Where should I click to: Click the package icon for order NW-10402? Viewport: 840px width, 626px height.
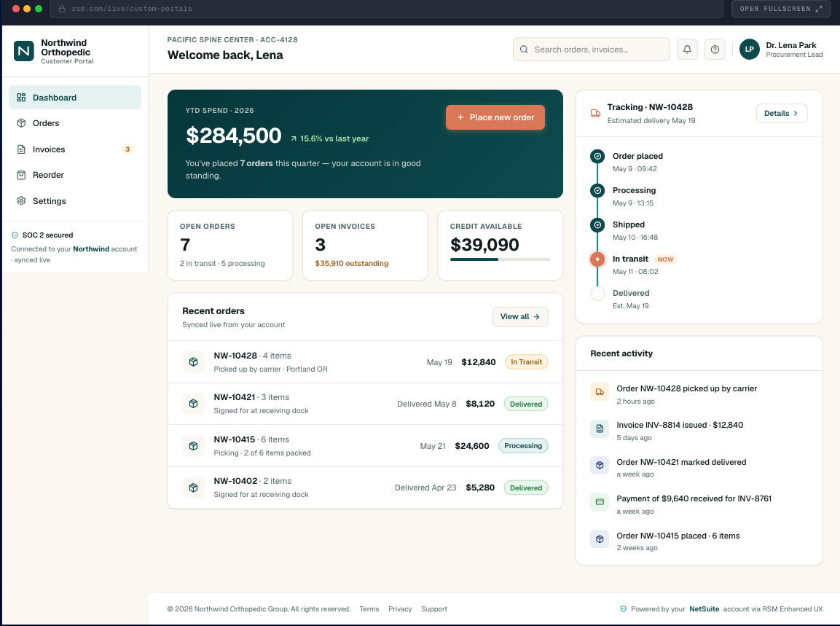click(x=193, y=488)
